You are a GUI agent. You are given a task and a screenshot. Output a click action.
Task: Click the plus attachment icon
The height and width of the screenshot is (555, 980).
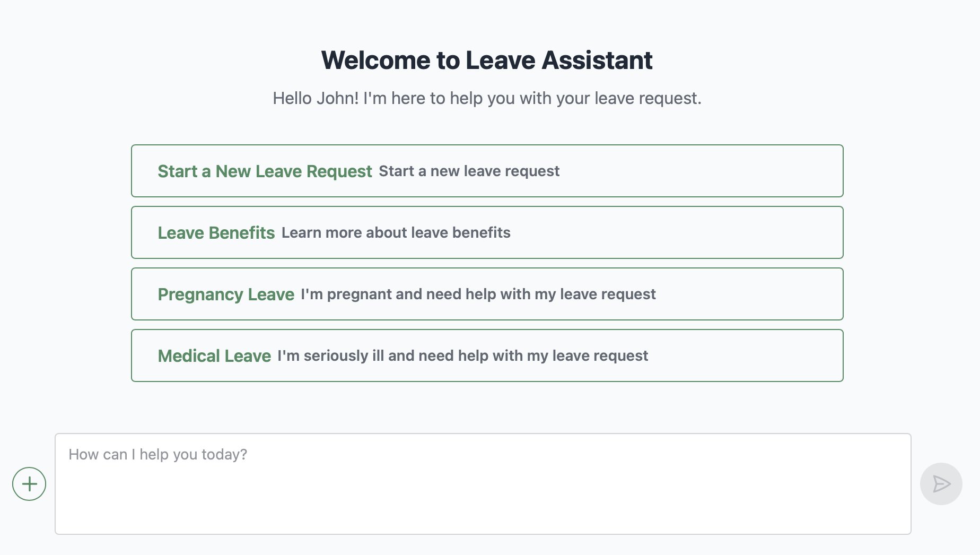[29, 484]
